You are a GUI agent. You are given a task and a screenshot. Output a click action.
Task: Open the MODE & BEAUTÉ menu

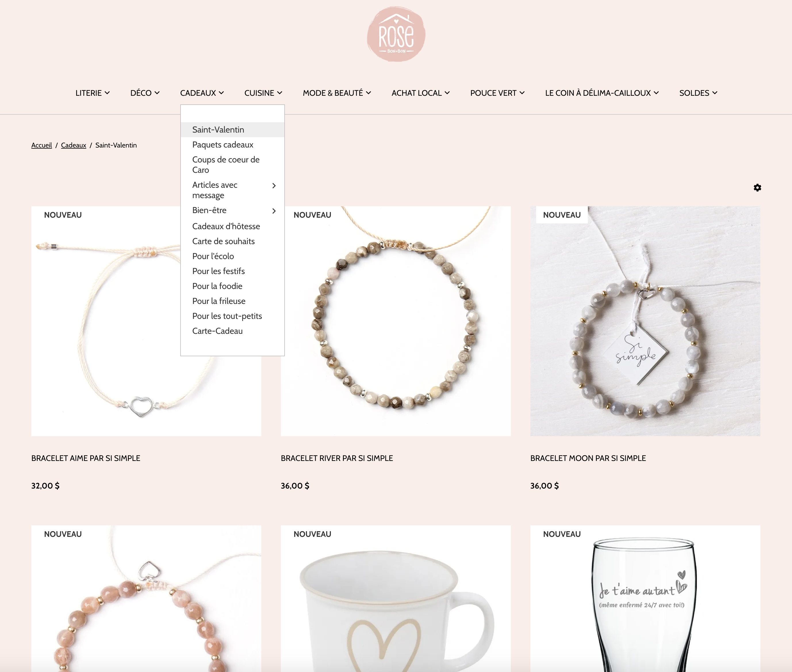click(337, 93)
